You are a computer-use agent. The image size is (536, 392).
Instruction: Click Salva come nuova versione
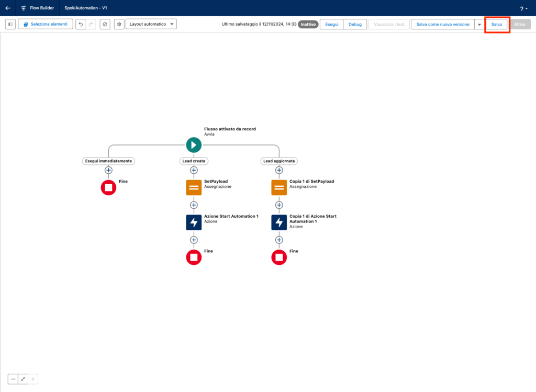(442, 24)
